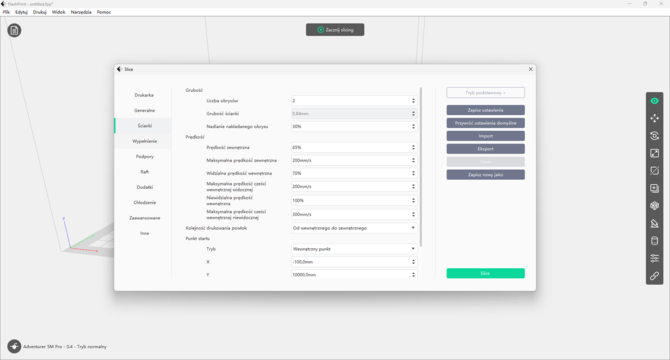Select the Move tool in right toolbar

tap(654, 118)
